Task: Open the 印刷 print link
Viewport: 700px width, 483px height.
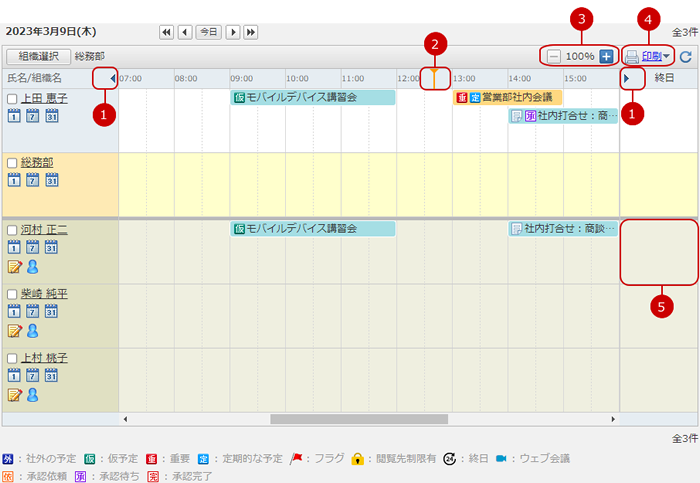Action: 651,56
